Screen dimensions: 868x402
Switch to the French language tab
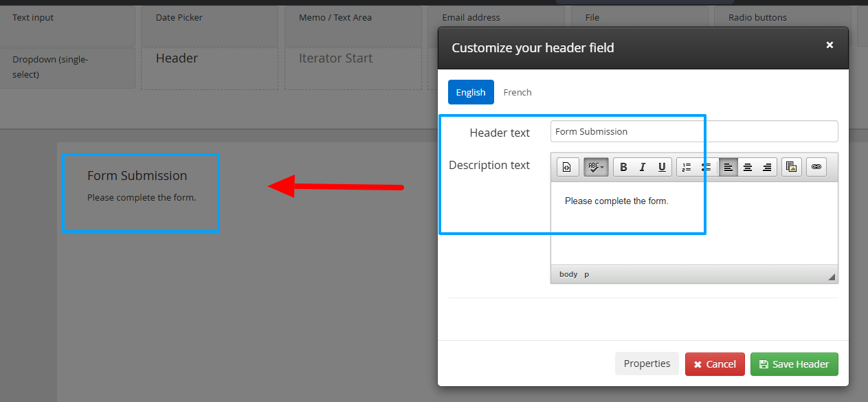[x=518, y=92]
